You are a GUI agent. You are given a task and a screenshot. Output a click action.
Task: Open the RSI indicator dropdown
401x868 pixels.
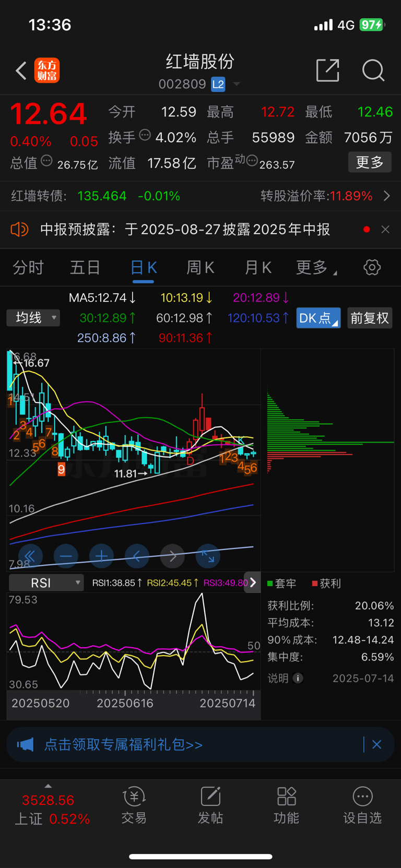click(46, 582)
